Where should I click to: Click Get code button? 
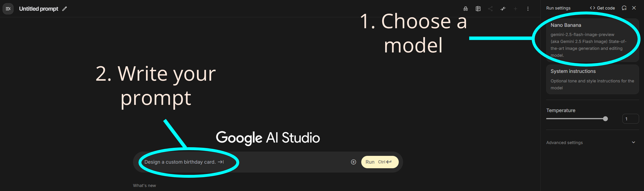[602, 8]
